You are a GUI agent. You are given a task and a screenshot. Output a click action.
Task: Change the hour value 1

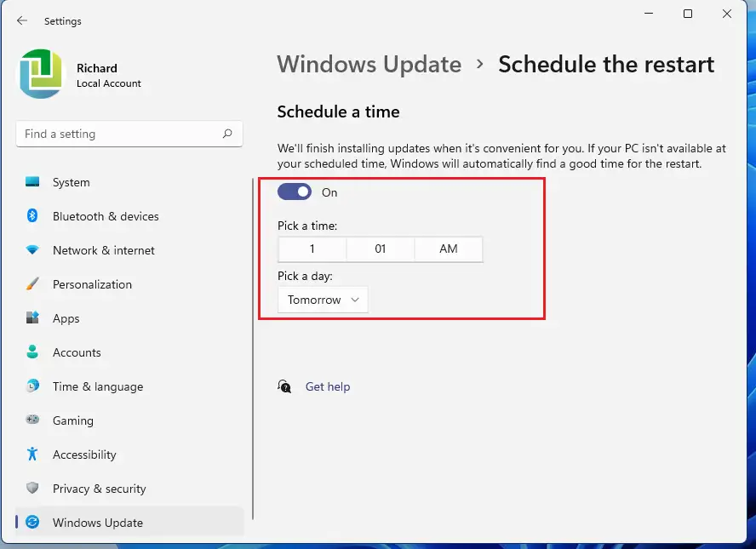click(312, 249)
